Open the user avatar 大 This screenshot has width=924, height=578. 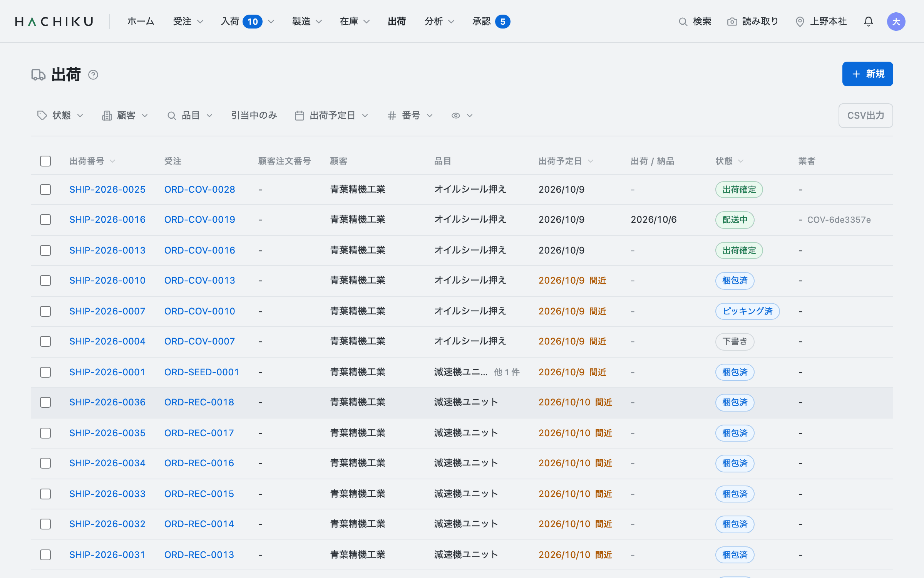click(x=896, y=22)
